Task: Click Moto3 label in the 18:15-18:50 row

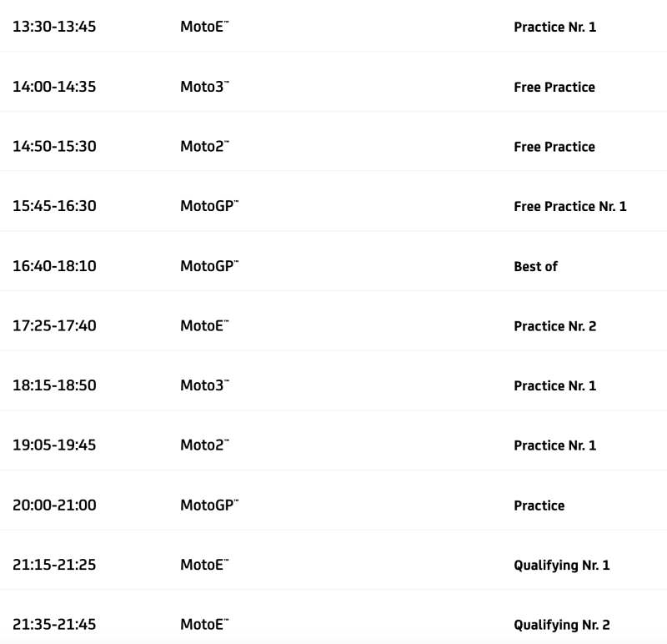Action: pyautogui.click(x=203, y=385)
